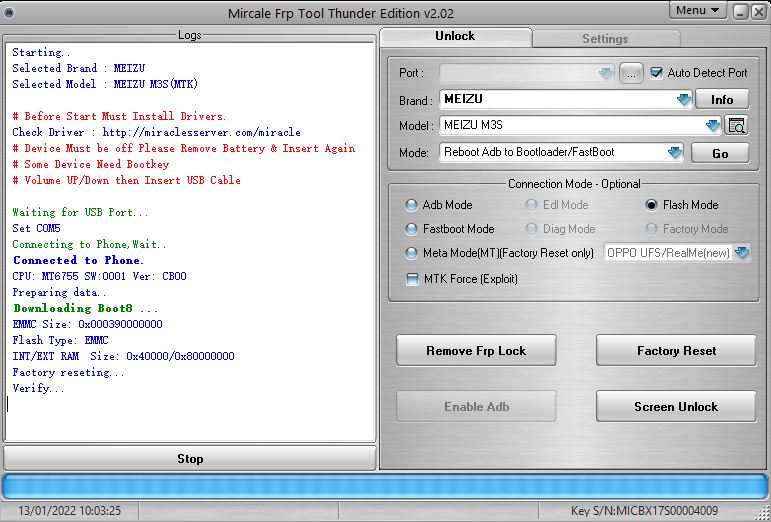Image resolution: width=771 pixels, height=522 pixels.
Task: Select Edl Mode radio button
Action: coord(531,205)
